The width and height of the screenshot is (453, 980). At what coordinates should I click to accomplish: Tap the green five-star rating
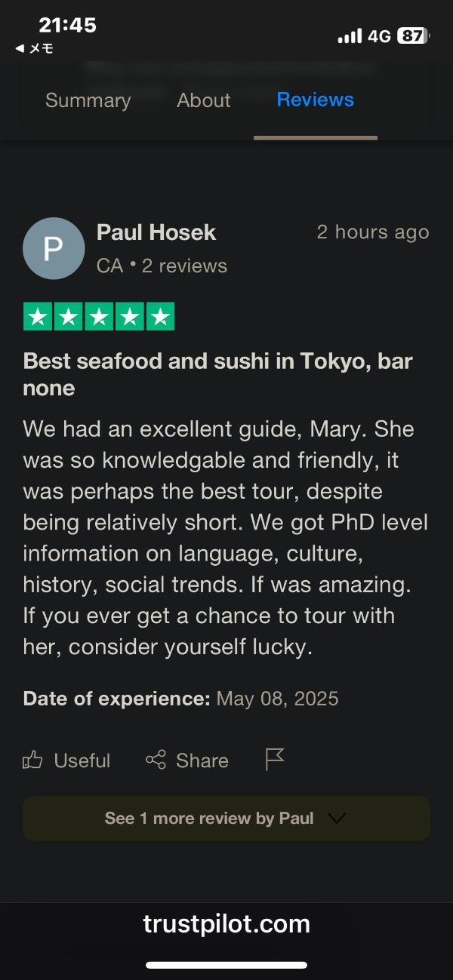99,317
